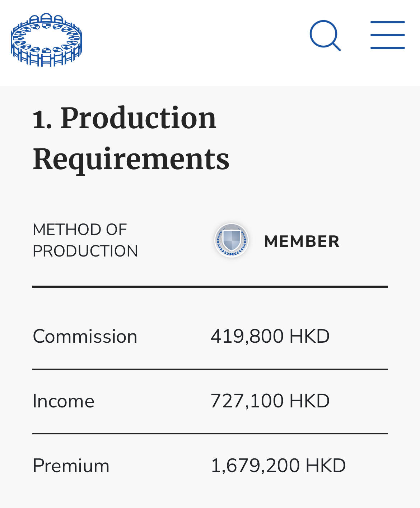Viewport: 420px width, 508px height.
Task: Click the 727,100 HKD income value
Action: (x=270, y=401)
